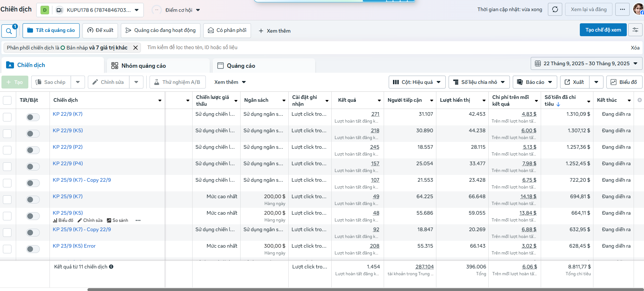Open the KP 22/9 (P4) campaign link

68,163
